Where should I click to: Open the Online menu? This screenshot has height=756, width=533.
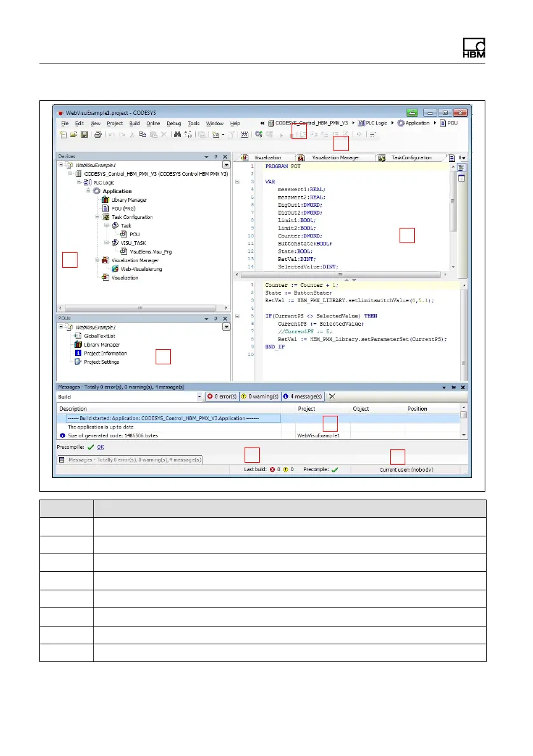153,123
